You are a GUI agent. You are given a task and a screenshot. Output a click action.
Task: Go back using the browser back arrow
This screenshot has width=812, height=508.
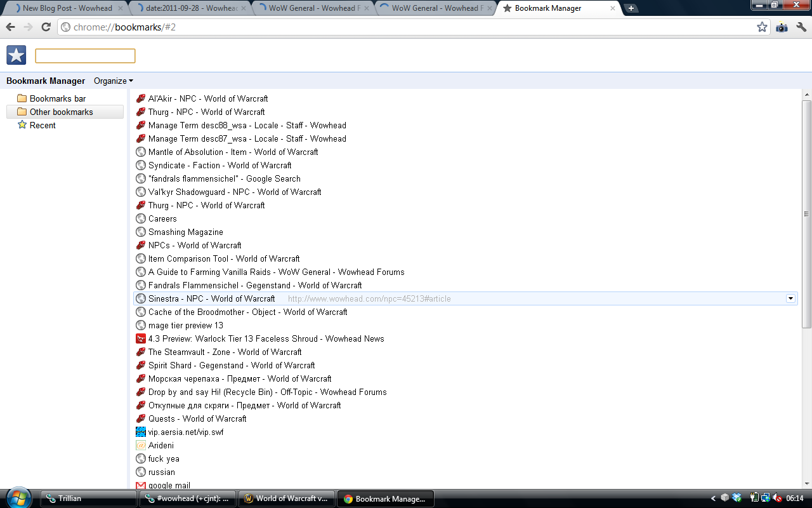pos(10,27)
